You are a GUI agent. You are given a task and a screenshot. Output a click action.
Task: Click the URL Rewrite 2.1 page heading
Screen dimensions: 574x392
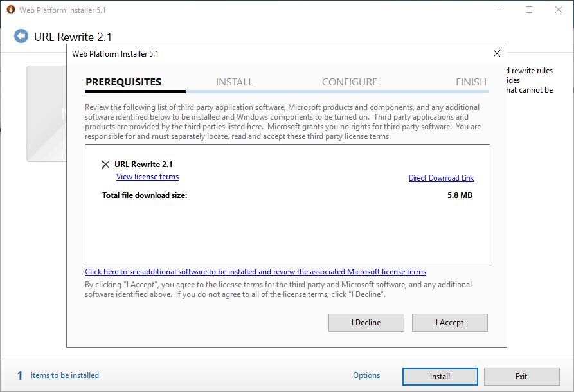click(73, 37)
